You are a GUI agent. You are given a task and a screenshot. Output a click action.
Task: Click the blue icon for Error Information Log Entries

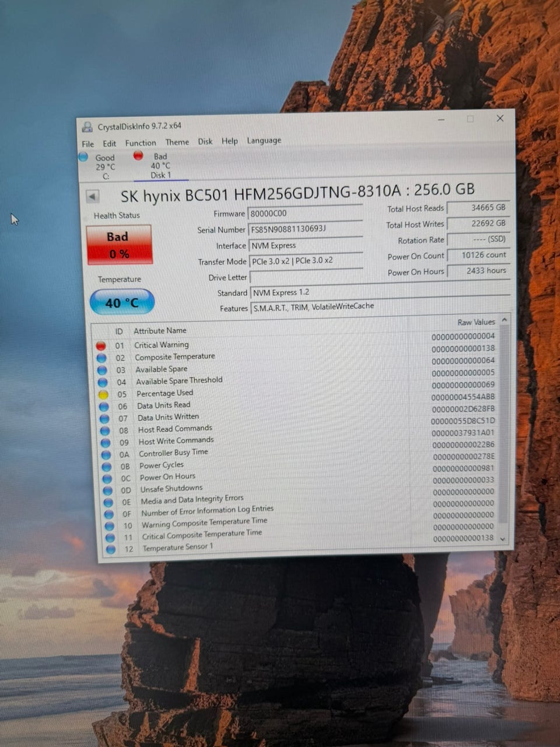coord(109,515)
